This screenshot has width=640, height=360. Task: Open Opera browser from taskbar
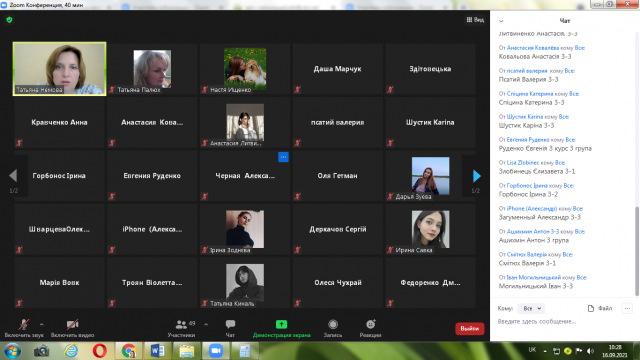point(99,351)
